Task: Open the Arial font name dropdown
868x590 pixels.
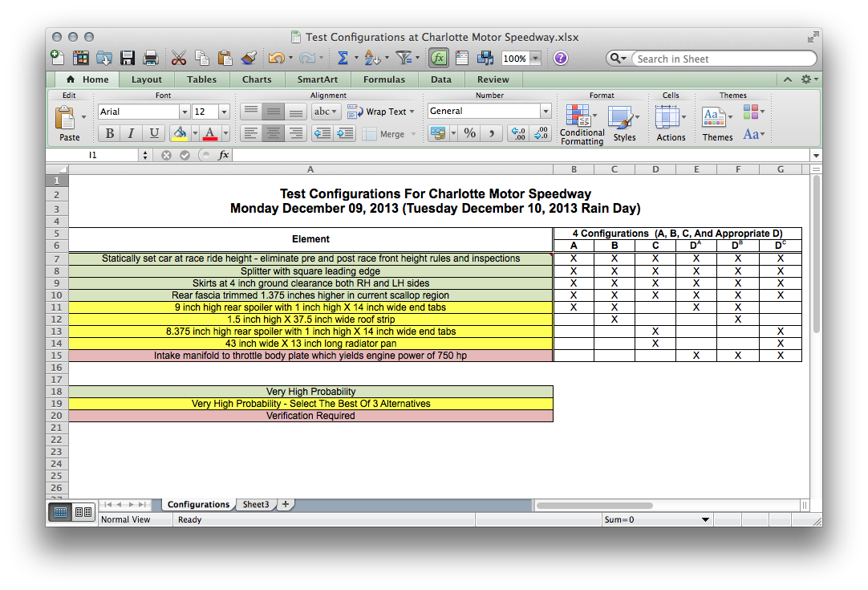Action: pyautogui.click(x=185, y=112)
